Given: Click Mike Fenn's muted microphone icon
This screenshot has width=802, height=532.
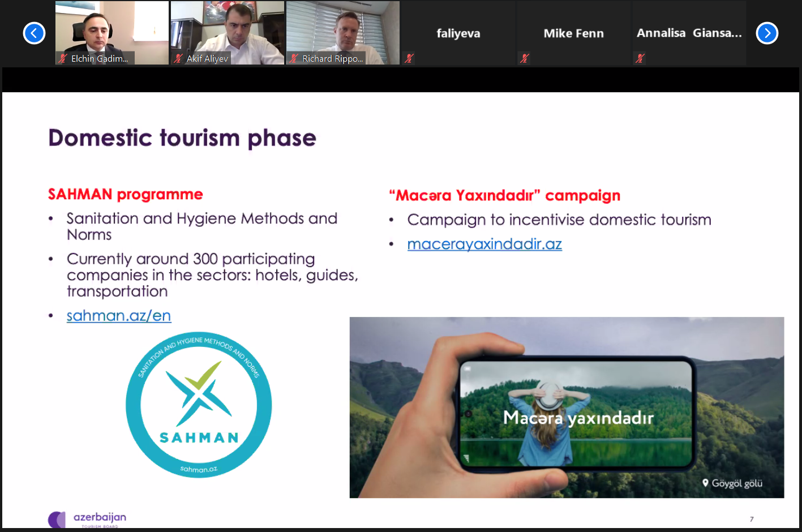Looking at the screenshot, I should (x=525, y=58).
